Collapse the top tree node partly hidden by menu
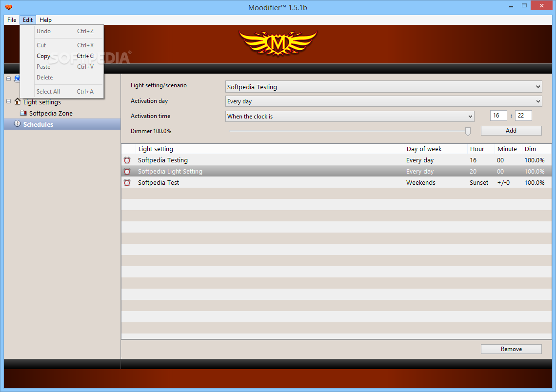556x392 pixels. (8, 78)
